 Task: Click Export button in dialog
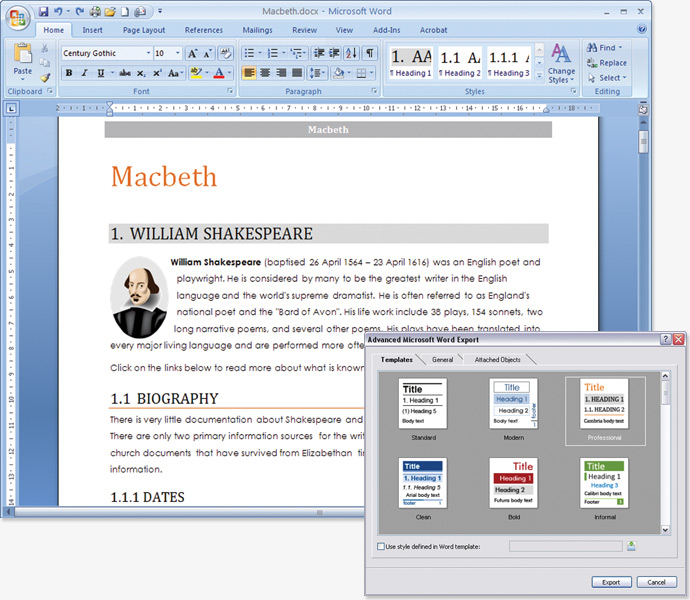pyautogui.click(x=611, y=582)
